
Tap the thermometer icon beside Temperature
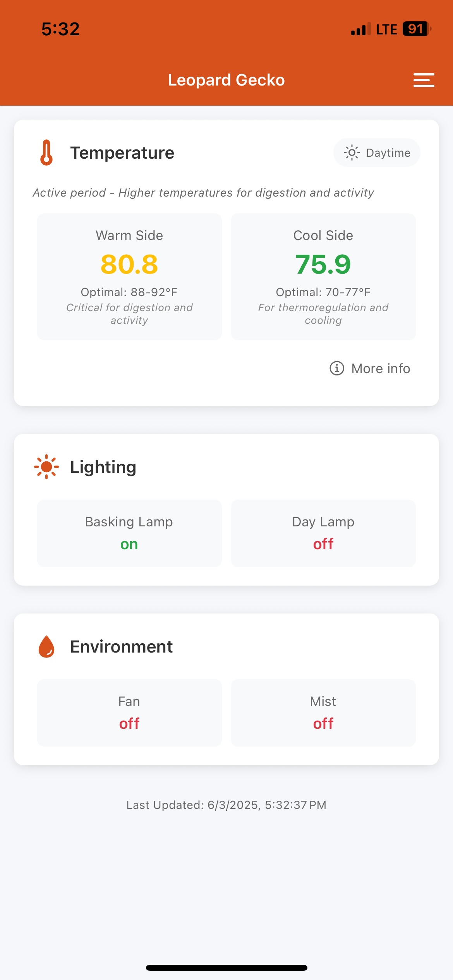(x=46, y=152)
